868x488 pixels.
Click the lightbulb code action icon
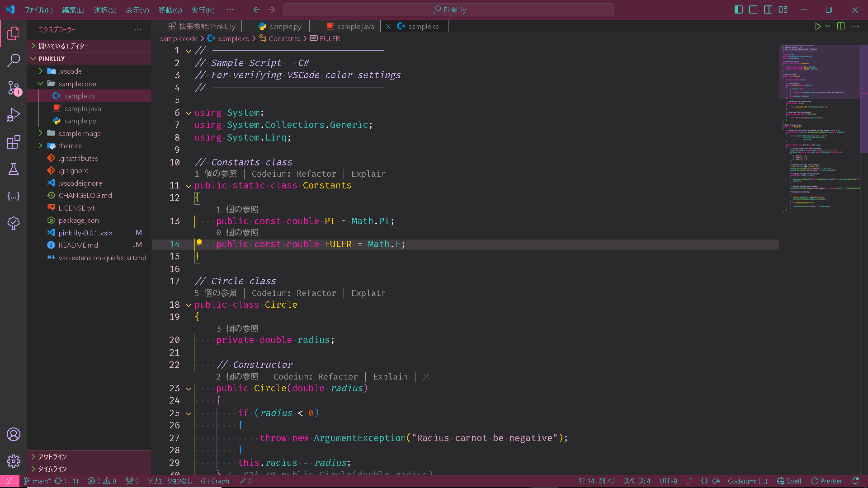pyautogui.click(x=199, y=243)
